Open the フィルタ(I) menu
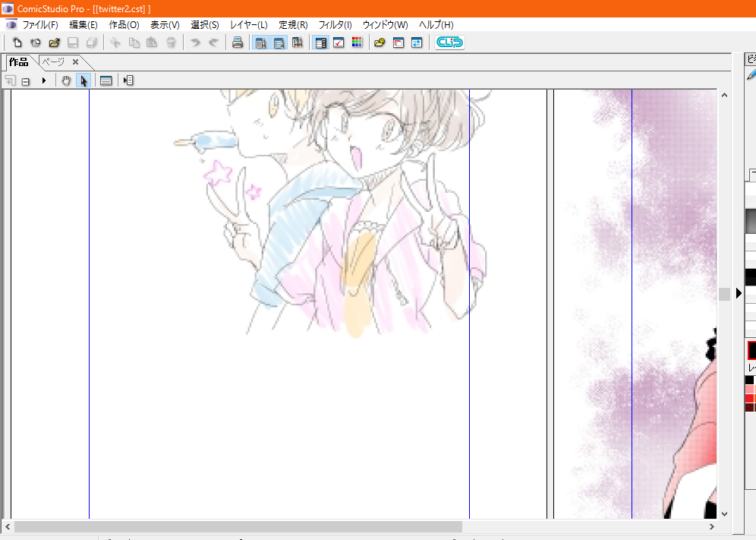The width and height of the screenshot is (756, 540). tap(335, 24)
